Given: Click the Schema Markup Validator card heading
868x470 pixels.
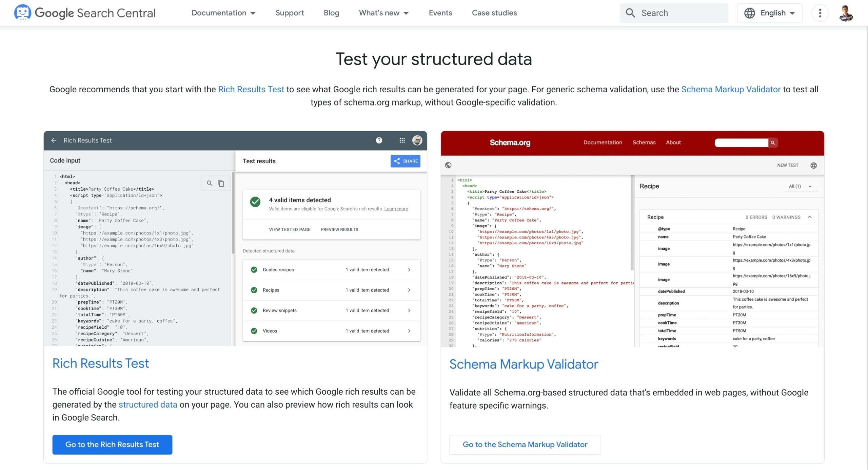Looking at the screenshot, I should point(524,364).
